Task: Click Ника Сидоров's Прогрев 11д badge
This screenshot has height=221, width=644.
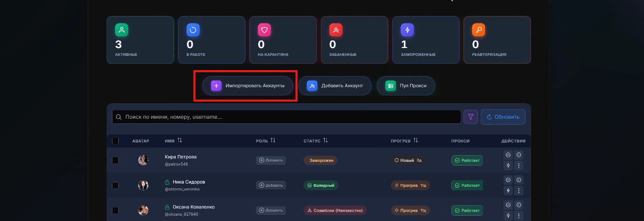Action: pyautogui.click(x=410, y=185)
